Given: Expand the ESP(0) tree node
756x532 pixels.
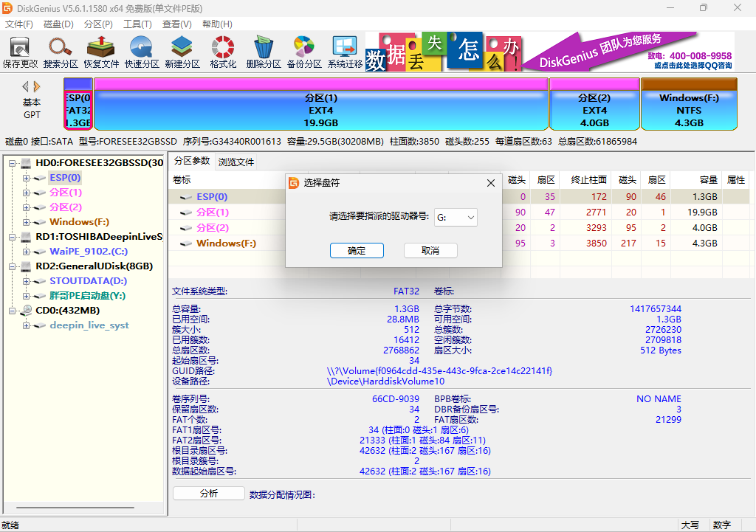Looking at the screenshot, I should pyautogui.click(x=26, y=178).
